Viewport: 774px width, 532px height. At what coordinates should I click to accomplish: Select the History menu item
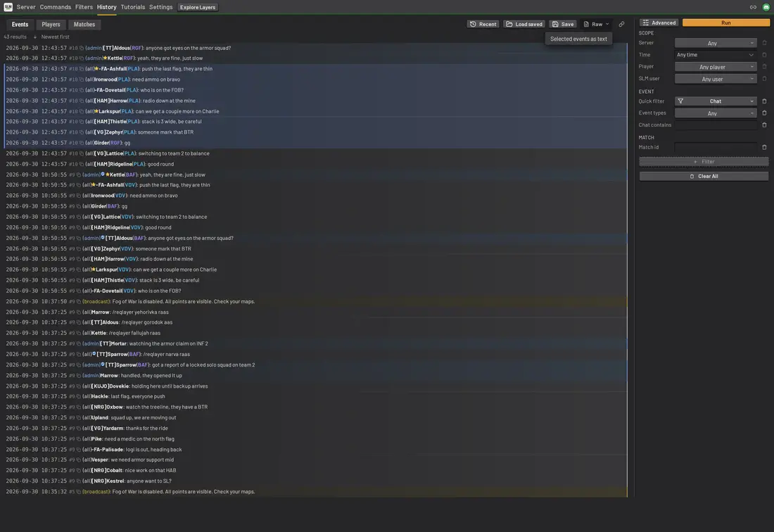click(x=107, y=7)
